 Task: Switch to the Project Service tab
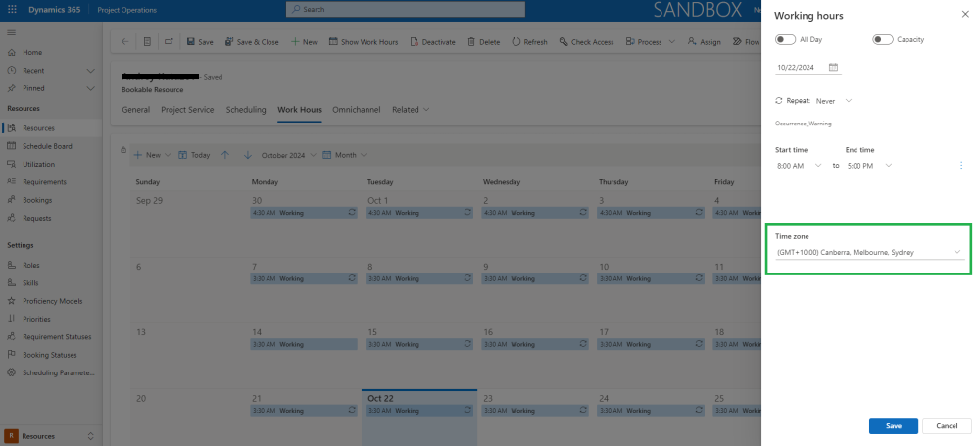pyautogui.click(x=187, y=110)
